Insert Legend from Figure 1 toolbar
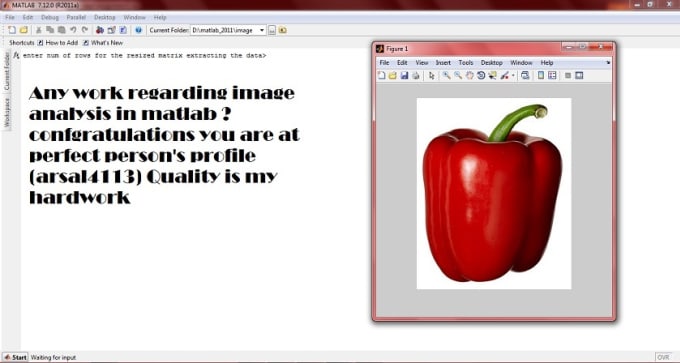This screenshot has height=363, width=680. 552,75
